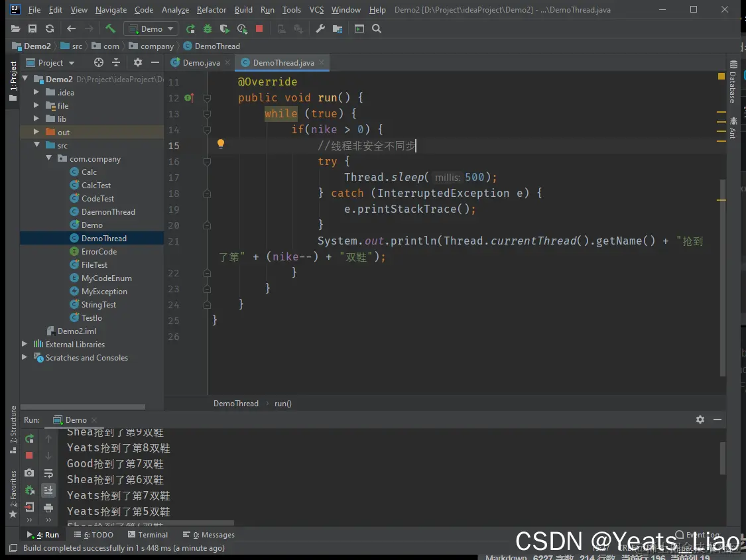746x560 pixels.
Task: Click Run with Coverage toolbar icon
Action: click(225, 29)
